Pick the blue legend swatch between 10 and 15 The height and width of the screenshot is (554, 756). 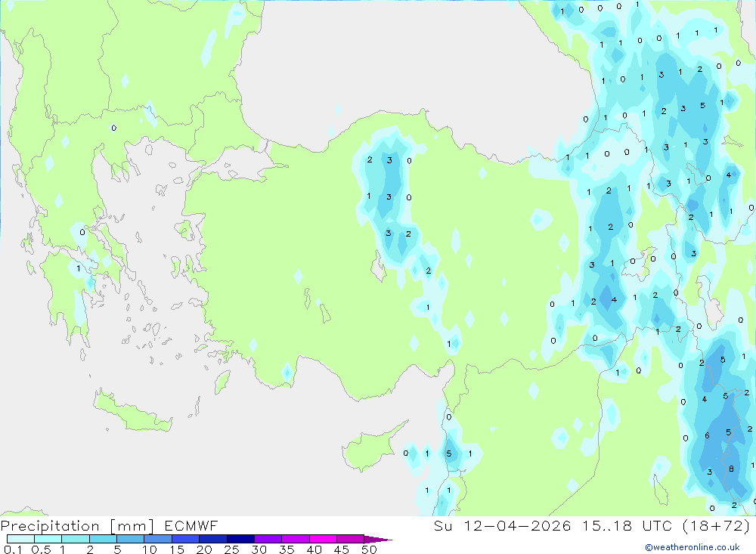[x=158, y=539]
